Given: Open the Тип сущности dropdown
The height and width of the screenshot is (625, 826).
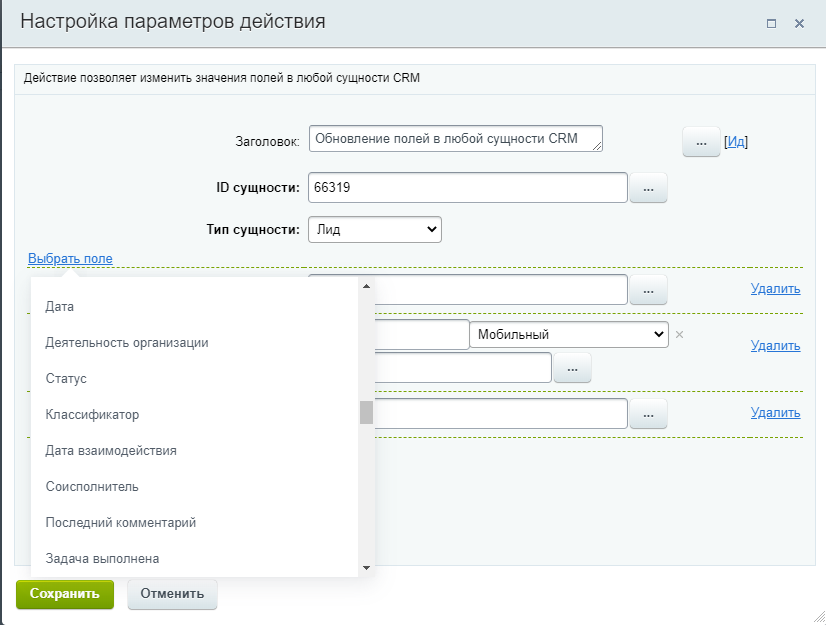Looking at the screenshot, I should (x=374, y=229).
